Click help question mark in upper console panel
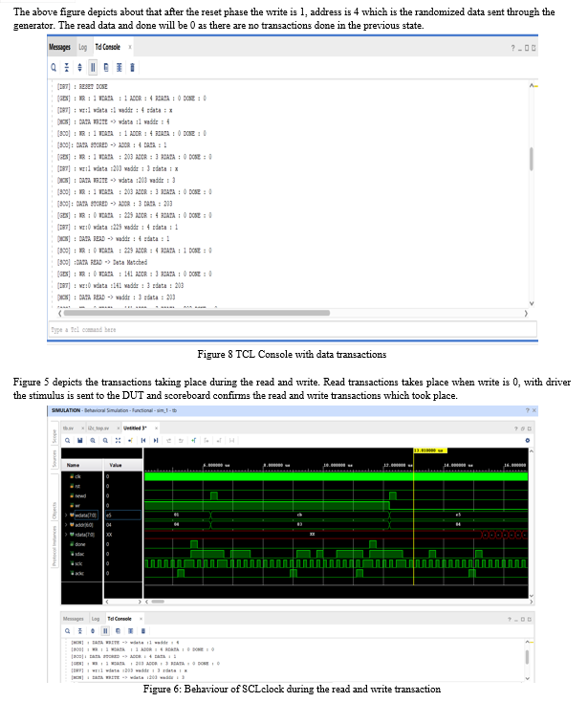Image resolution: width=588 pixels, height=702 pixels. [512, 48]
